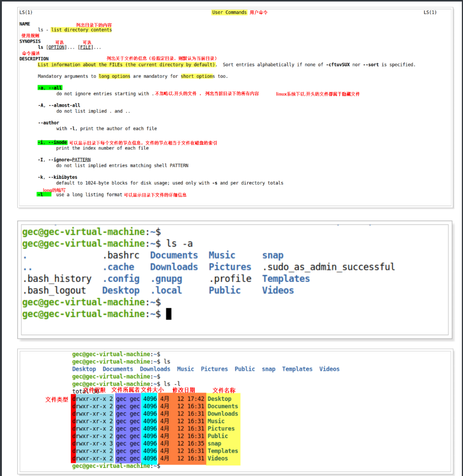
Task: Click the "ls -a" command text
Action: [x=180, y=243]
